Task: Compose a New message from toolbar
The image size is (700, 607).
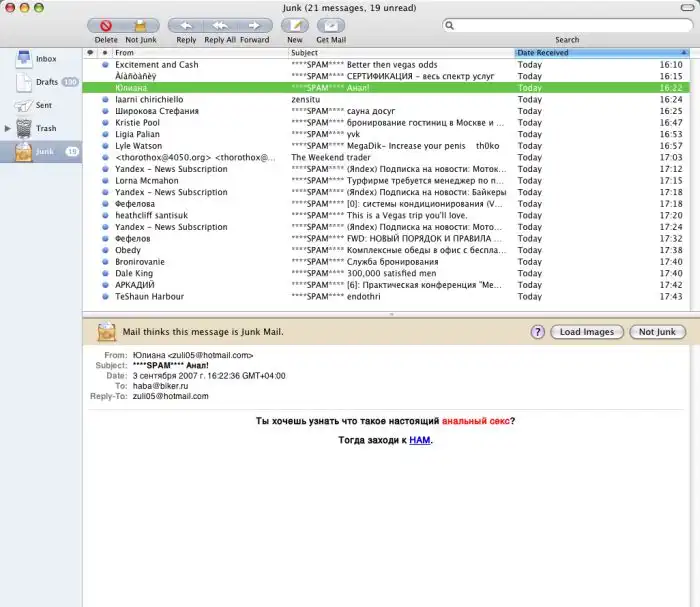Action: (294, 26)
